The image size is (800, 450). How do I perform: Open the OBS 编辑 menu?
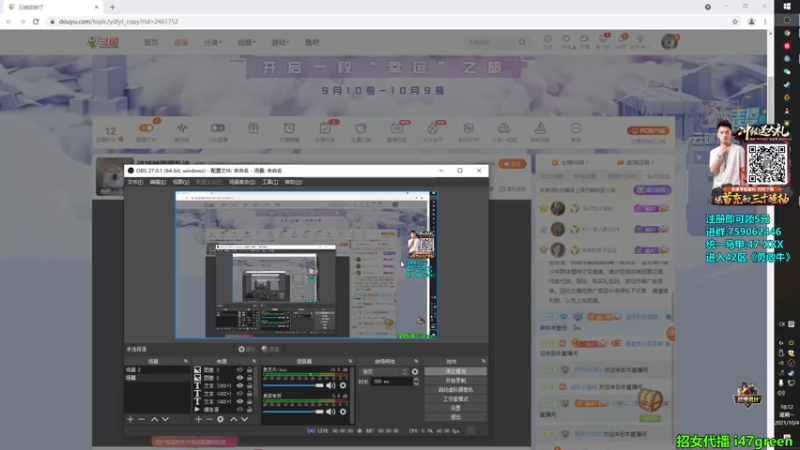tap(158, 182)
